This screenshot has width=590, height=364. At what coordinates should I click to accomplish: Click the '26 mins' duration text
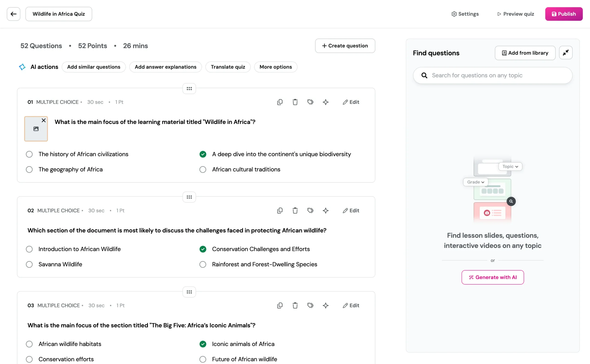point(135,46)
